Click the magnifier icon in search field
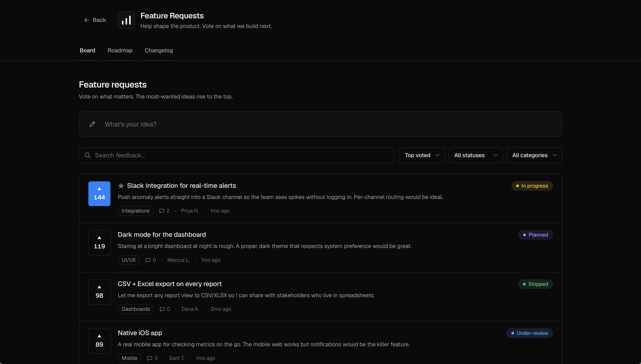641x364 pixels. (88, 155)
